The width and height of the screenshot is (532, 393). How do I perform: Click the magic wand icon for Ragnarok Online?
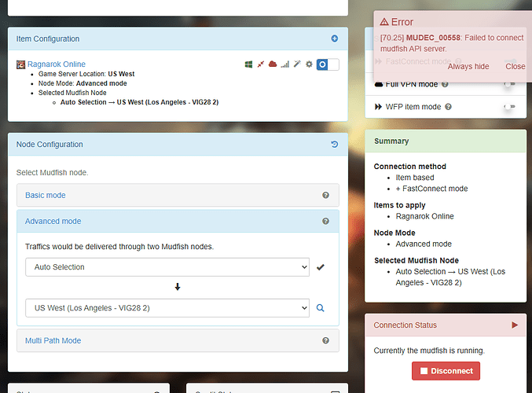click(x=297, y=64)
